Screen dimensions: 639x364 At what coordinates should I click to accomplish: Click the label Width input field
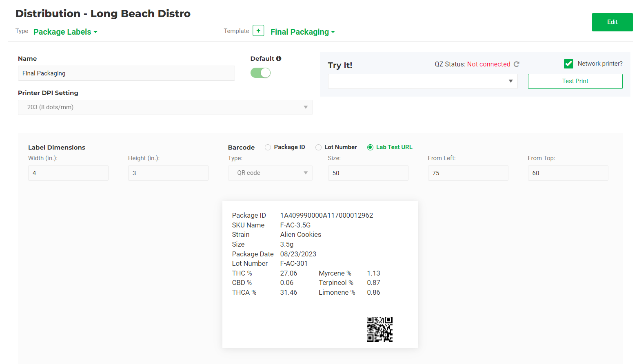point(68,173)
